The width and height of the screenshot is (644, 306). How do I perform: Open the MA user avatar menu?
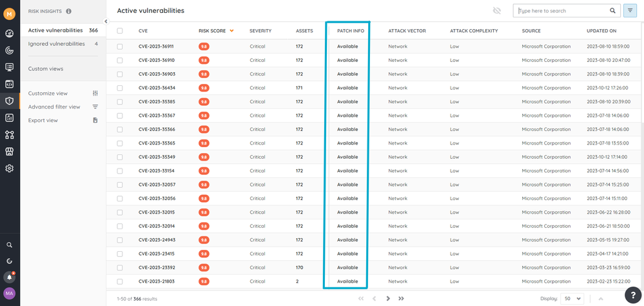coord(10,294)
